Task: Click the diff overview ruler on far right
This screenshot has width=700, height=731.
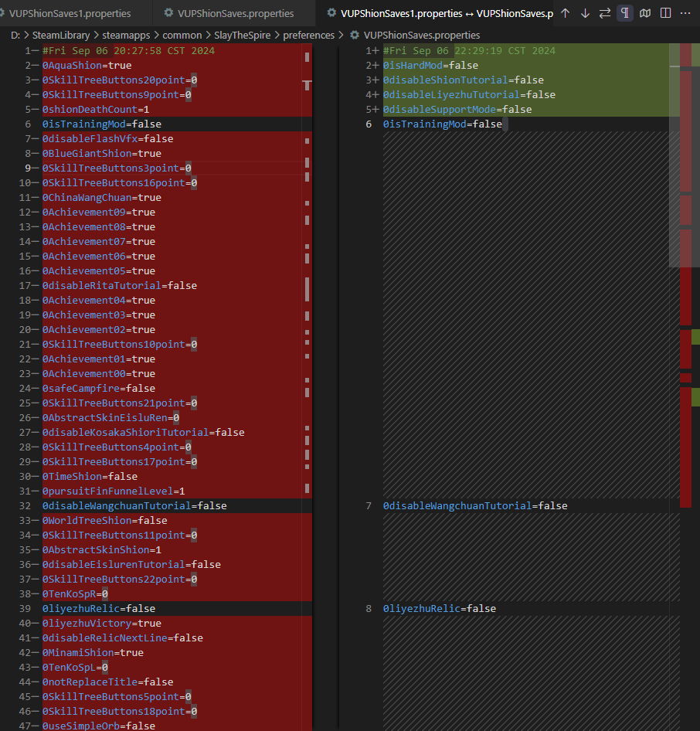Action: click(x=690, y=387)
